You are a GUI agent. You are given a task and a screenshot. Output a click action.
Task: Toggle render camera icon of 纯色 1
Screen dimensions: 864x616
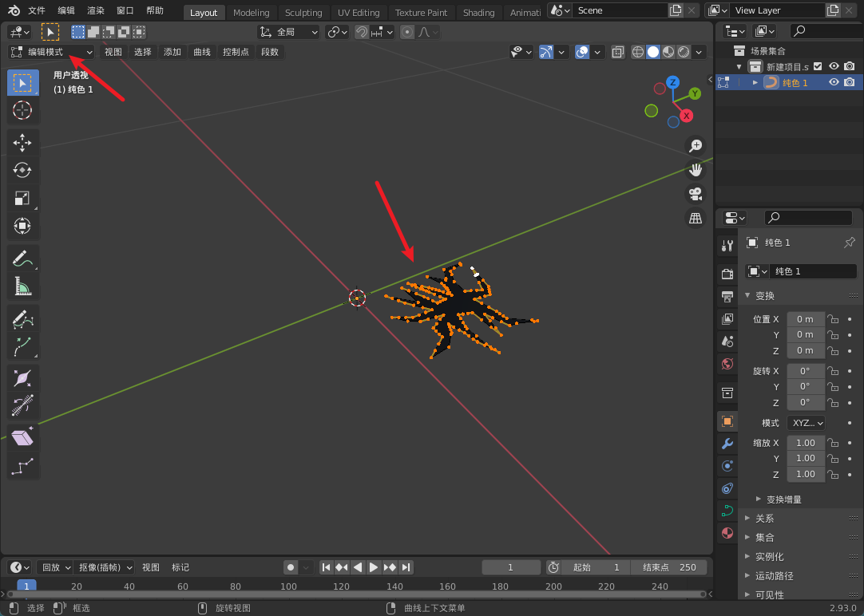point(850,82)
